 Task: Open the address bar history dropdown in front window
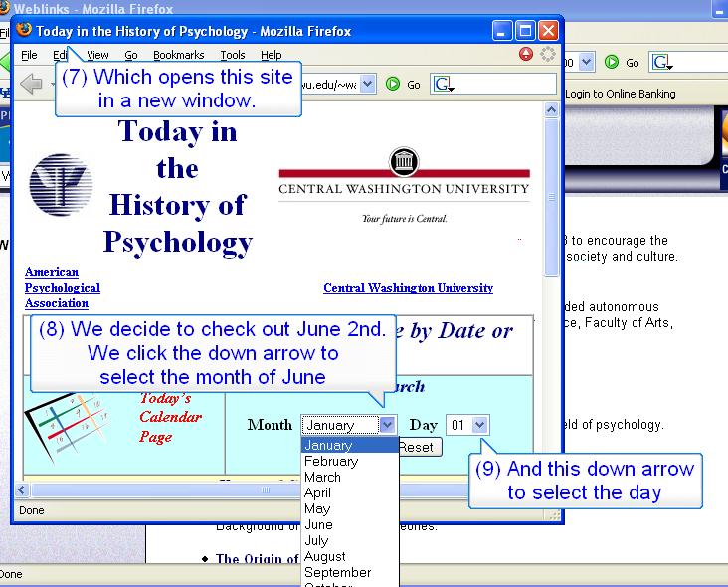pos(368,84)
